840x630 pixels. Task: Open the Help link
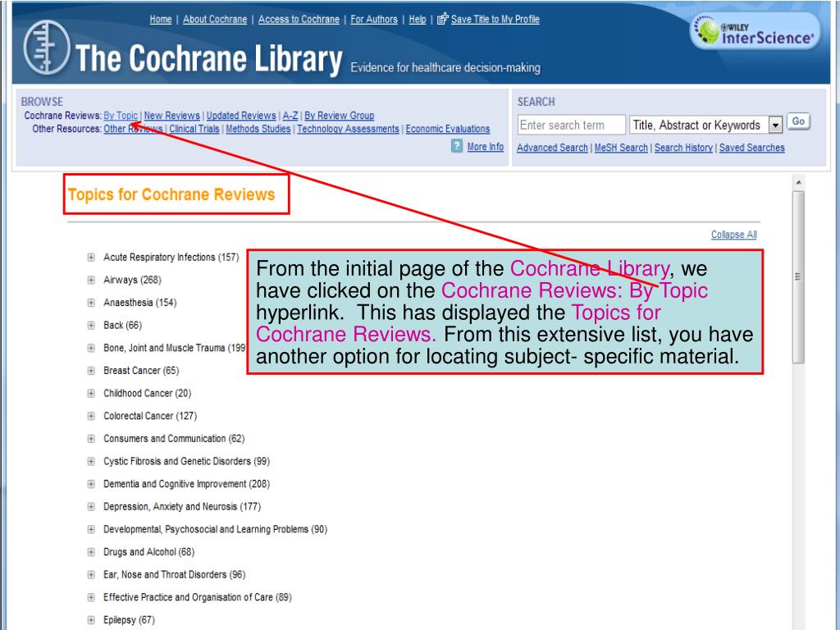point(418,20)
